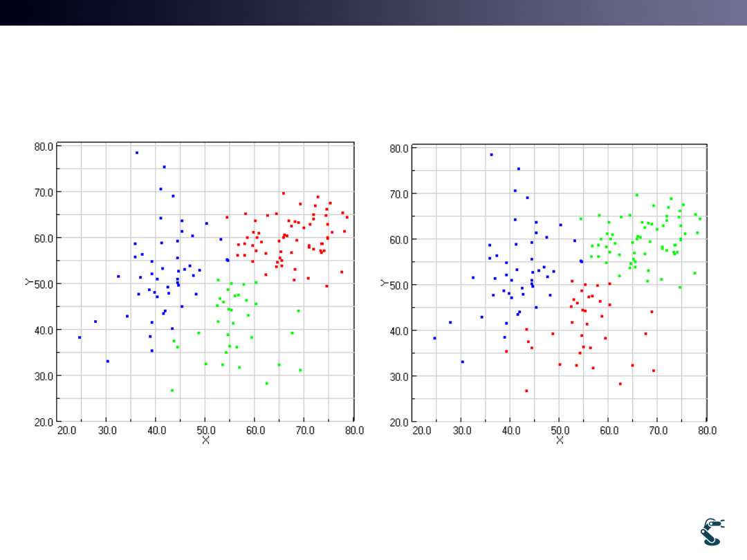Click the robot arm logo in the corner
Viewport: 747px width, 560px height.
(x=712, y=531)
